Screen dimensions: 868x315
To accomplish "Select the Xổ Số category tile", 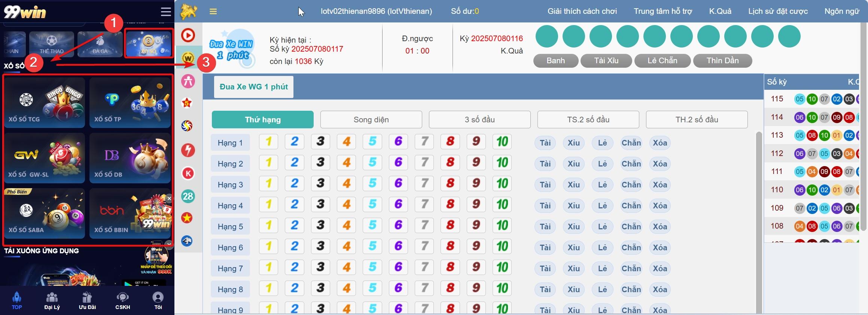I will pos(149,43).
